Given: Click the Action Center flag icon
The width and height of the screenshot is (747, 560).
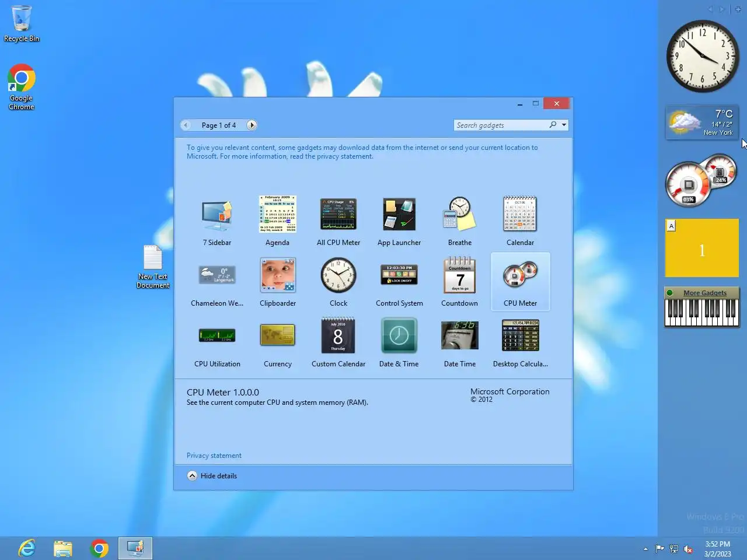Looking at the screenshot, I should (660, 549).
